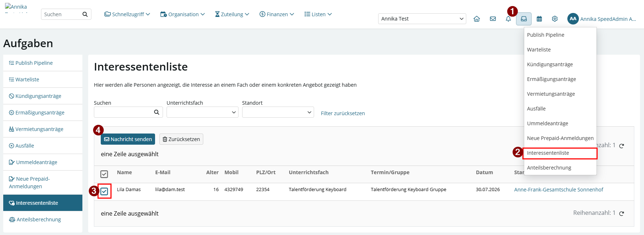
Task: Choose Interessentenliste in dropdown menu
Action: (x=560, y=153)
